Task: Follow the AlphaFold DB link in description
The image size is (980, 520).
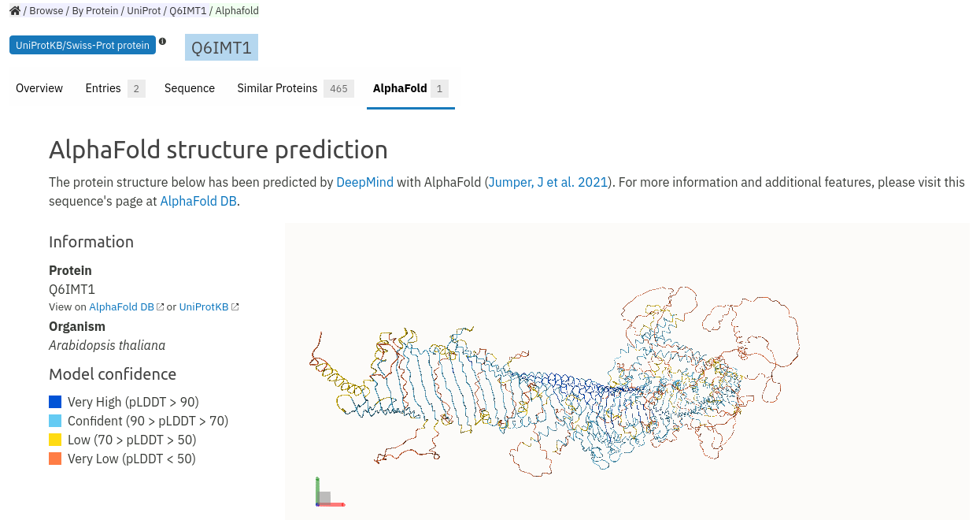Action: (198, 201)
